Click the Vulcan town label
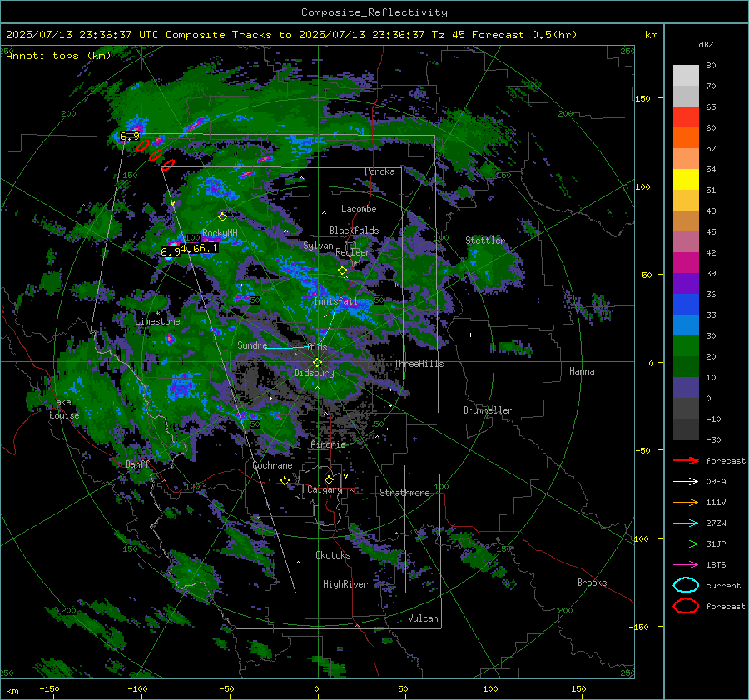This screenshot has width=749, height=700. [x=424, y=618]
